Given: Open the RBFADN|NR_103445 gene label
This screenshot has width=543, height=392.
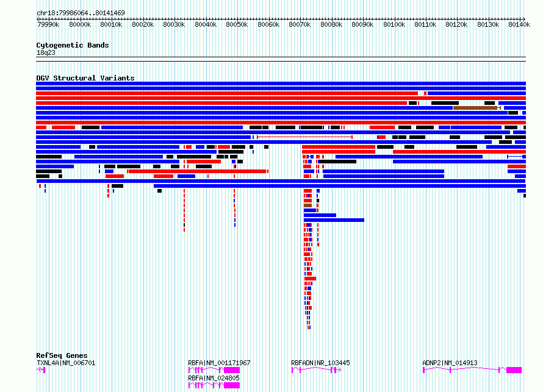Looking at the screenshot, I should click(320, 363).
